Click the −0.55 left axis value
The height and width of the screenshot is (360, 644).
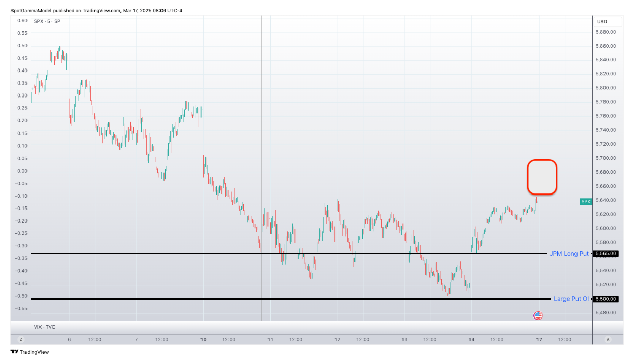click(x=21, y=308)
